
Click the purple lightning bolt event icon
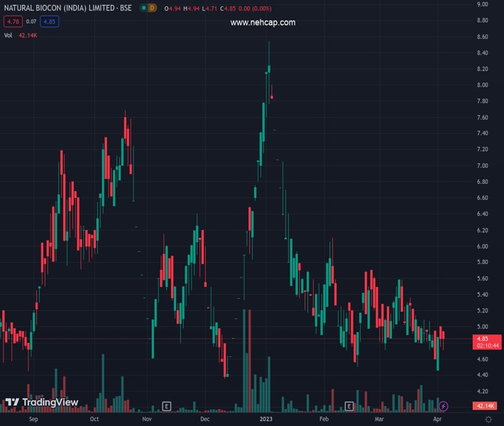pyautogui.click(x=443, y=406)
